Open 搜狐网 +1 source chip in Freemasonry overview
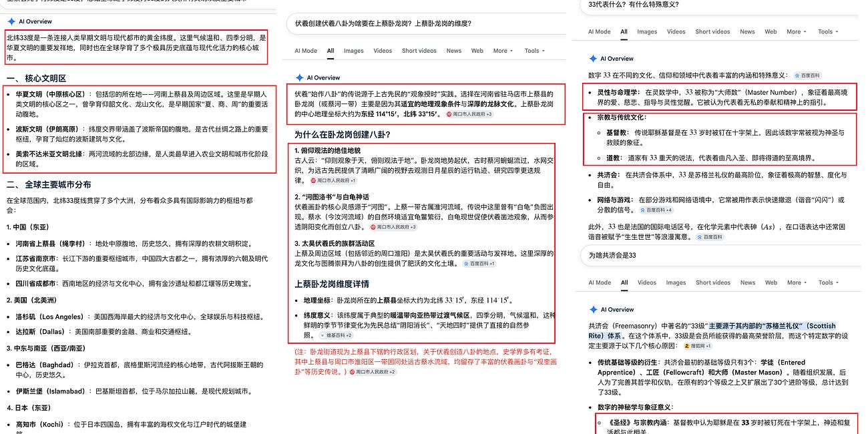The height and width of the screenshot is (434, 868). 697,346
